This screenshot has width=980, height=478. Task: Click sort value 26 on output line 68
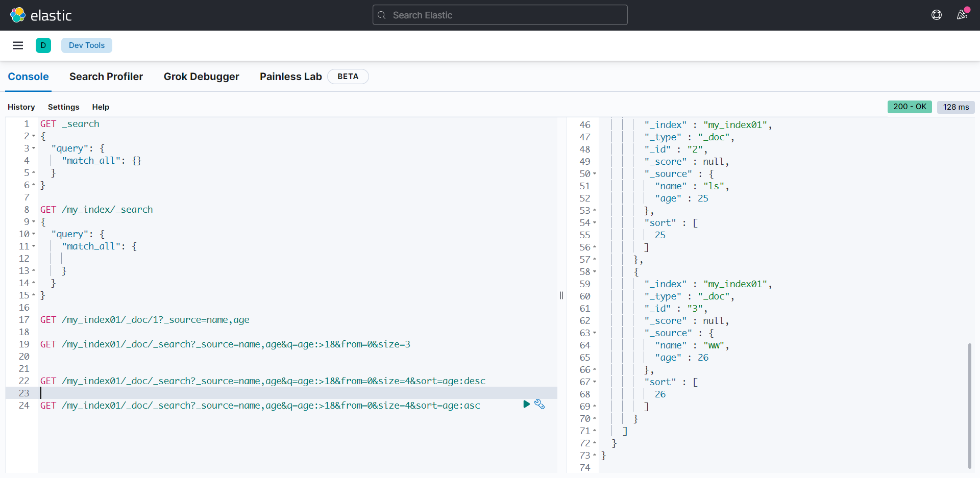point(660,394)
